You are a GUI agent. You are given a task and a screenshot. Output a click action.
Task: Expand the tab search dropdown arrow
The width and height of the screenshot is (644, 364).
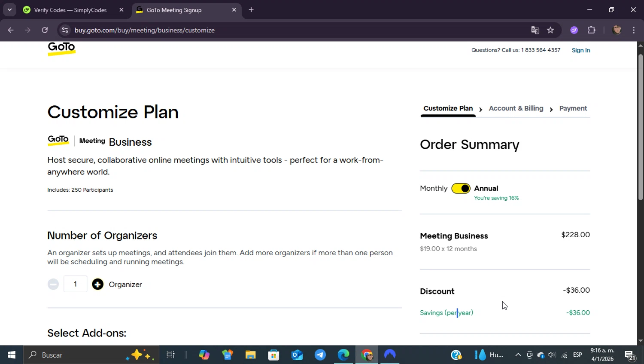pos(9,10)
